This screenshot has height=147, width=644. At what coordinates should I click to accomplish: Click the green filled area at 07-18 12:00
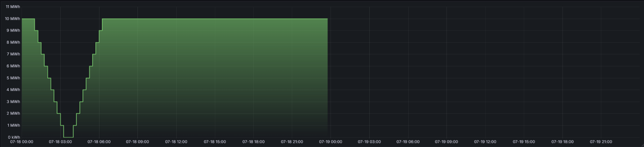click(x=176, y=78)
